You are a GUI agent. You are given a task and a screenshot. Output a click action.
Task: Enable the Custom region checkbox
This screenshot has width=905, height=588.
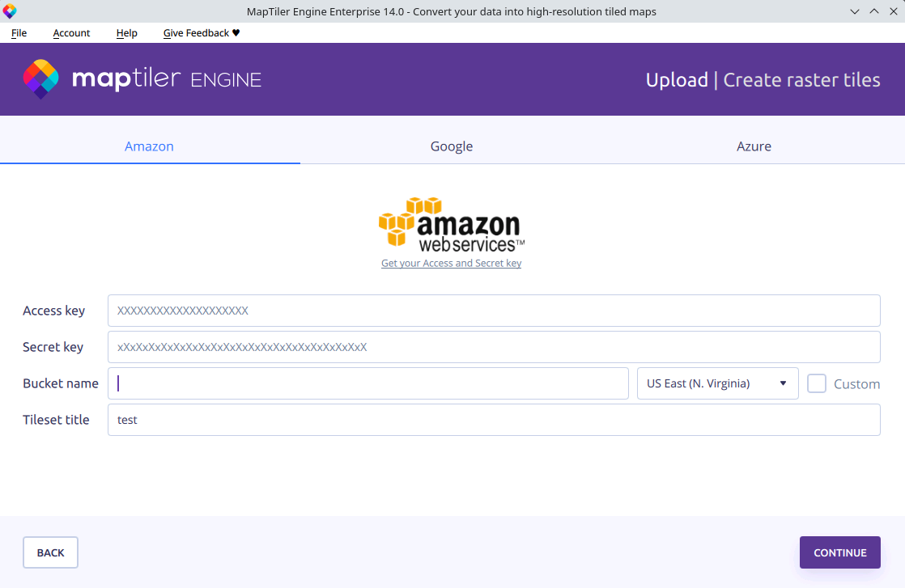click(x=817, y=383)
